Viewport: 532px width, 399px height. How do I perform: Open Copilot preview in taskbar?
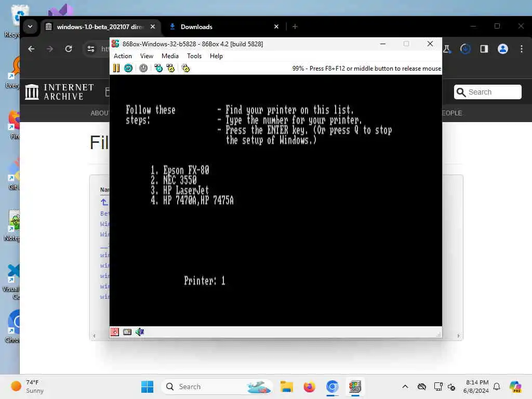click(515, 387)
